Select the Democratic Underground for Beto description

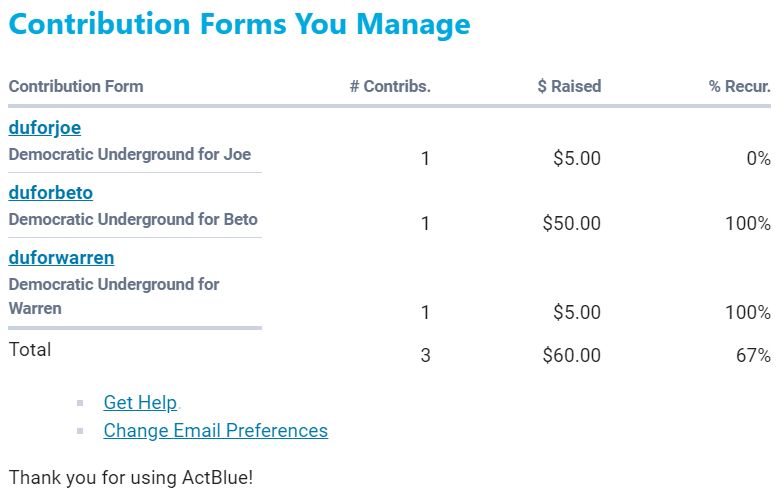(133, 220)
